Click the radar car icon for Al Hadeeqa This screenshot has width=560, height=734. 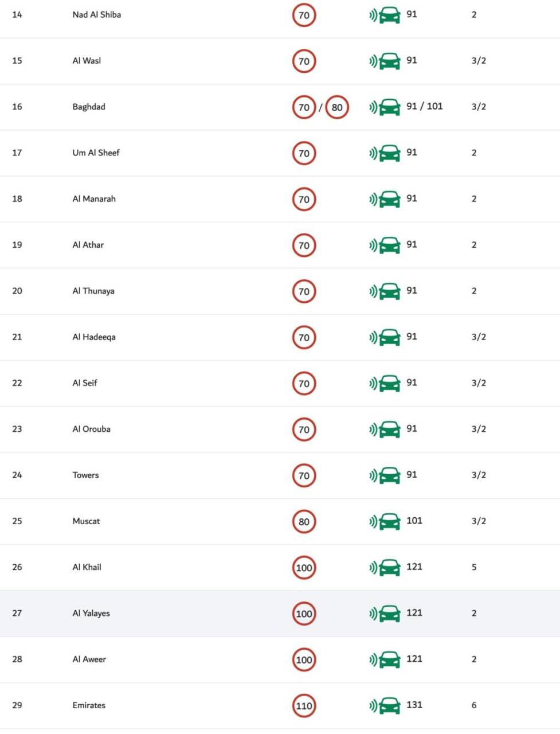tap(385, 337)
